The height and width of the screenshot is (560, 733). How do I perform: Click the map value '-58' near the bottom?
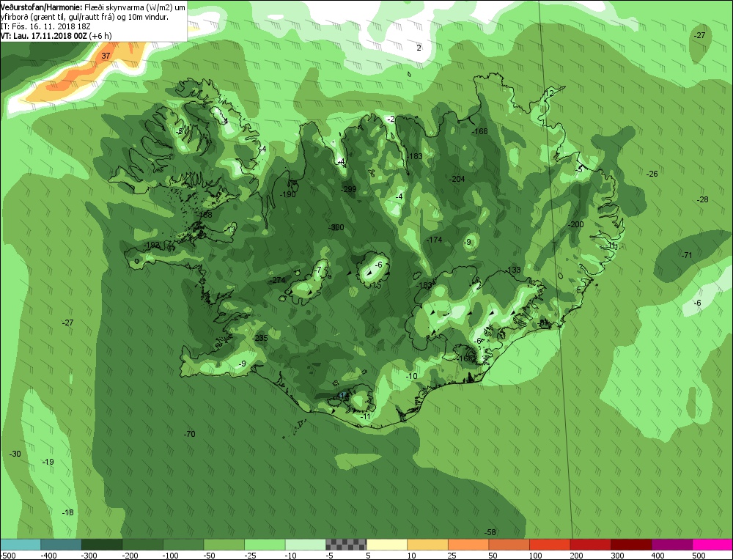[490, 532]
